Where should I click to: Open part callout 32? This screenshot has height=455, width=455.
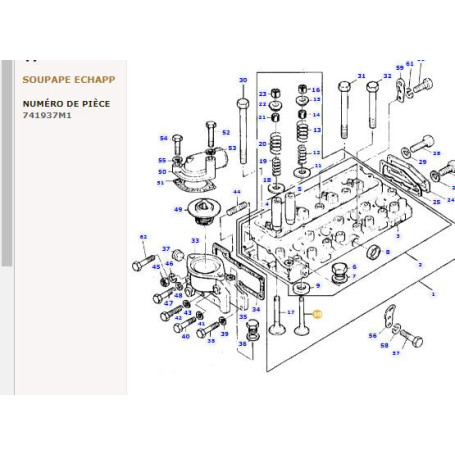click(x=387, y=76)
